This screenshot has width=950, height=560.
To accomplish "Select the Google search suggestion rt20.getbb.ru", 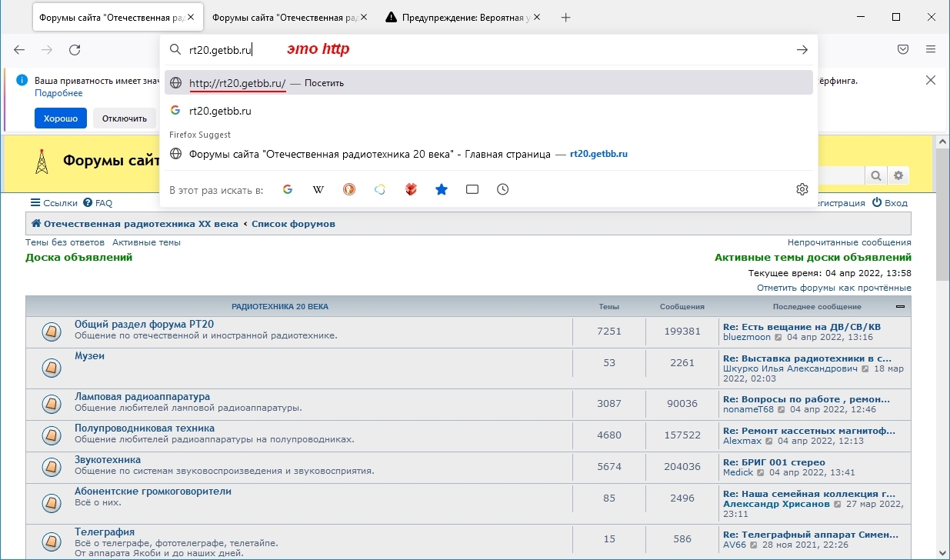I will (488, 111).
